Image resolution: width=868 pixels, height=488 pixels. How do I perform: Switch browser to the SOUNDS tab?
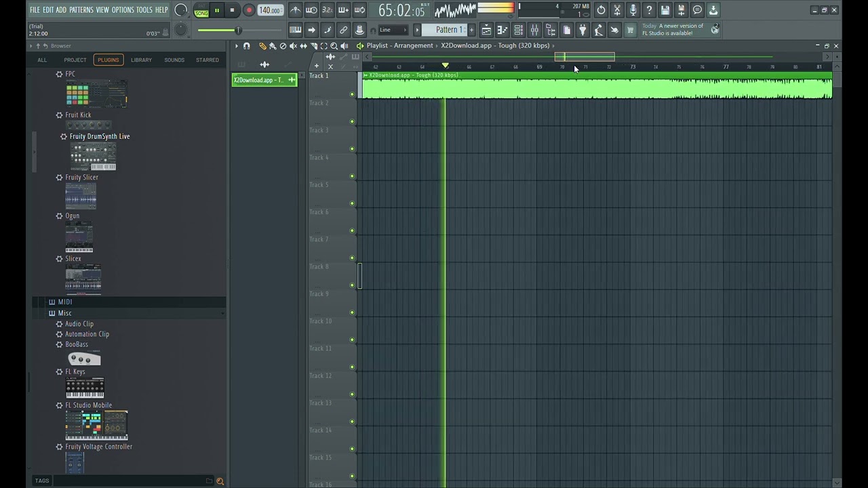pos(174,60)
